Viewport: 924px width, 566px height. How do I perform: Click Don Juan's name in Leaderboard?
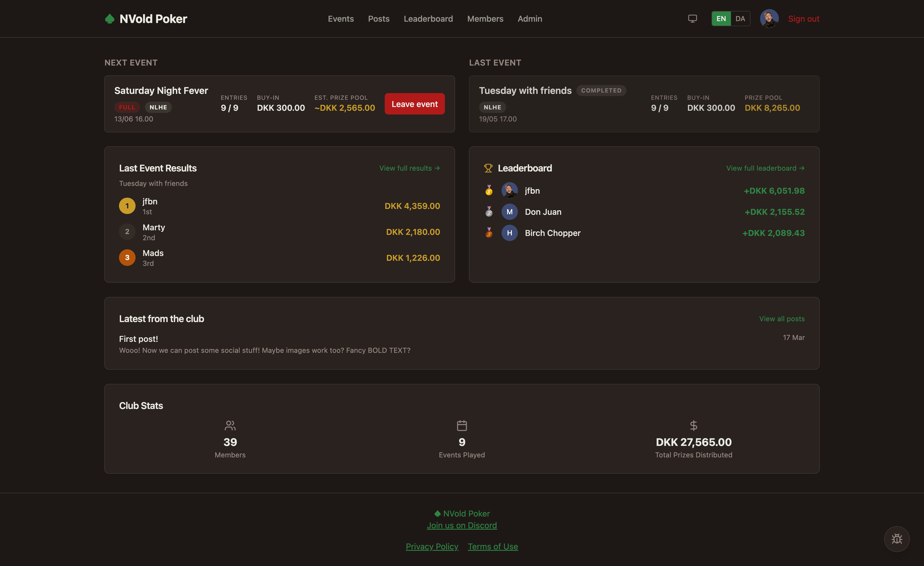[x=543, y=212]
